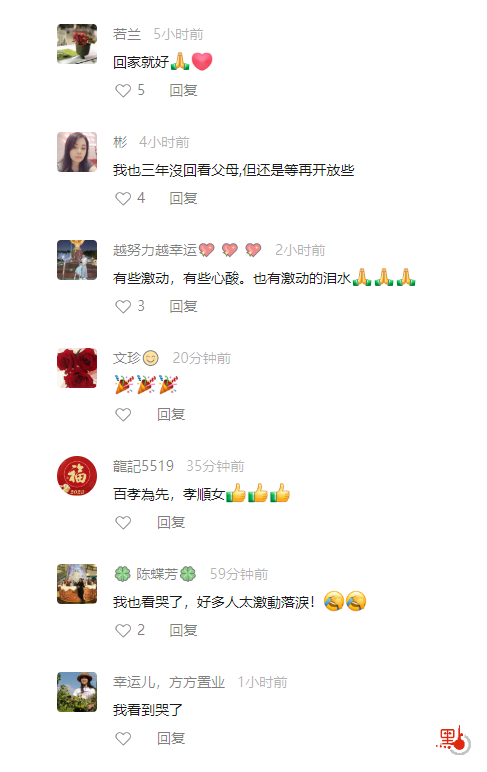Reply to 越努力越幸运's comment
Image resolution: width=487 pixels, height=772 pixels.
(183, 306)
